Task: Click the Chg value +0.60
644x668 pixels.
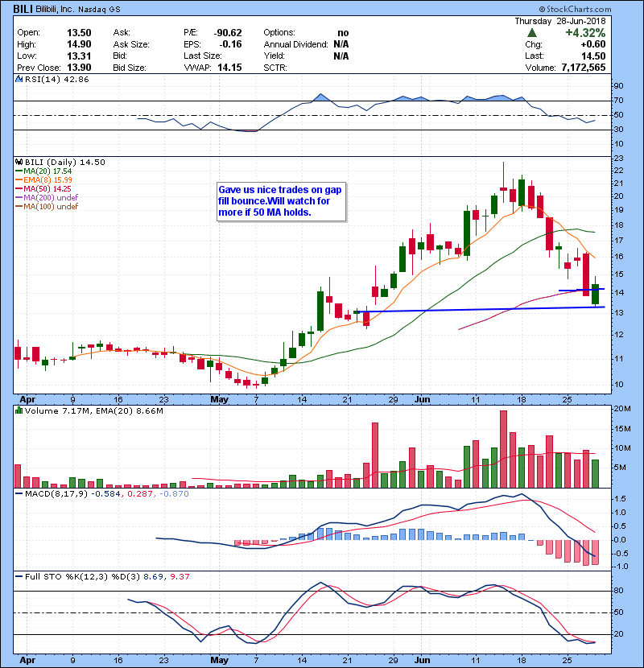Action: (592, 44)
